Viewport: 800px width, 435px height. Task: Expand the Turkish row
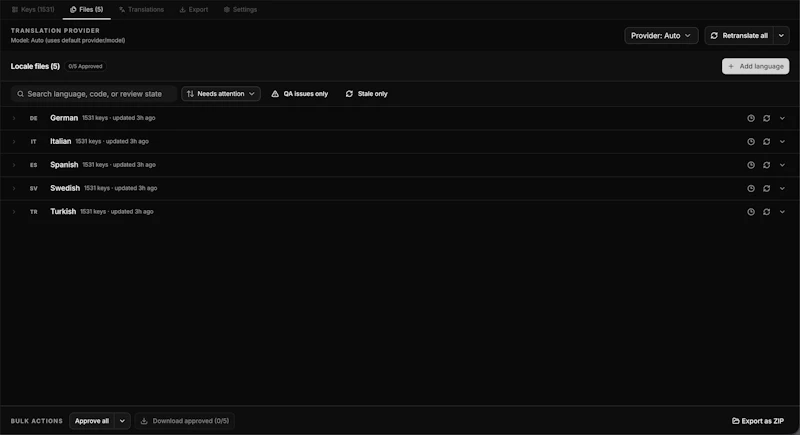14,212
